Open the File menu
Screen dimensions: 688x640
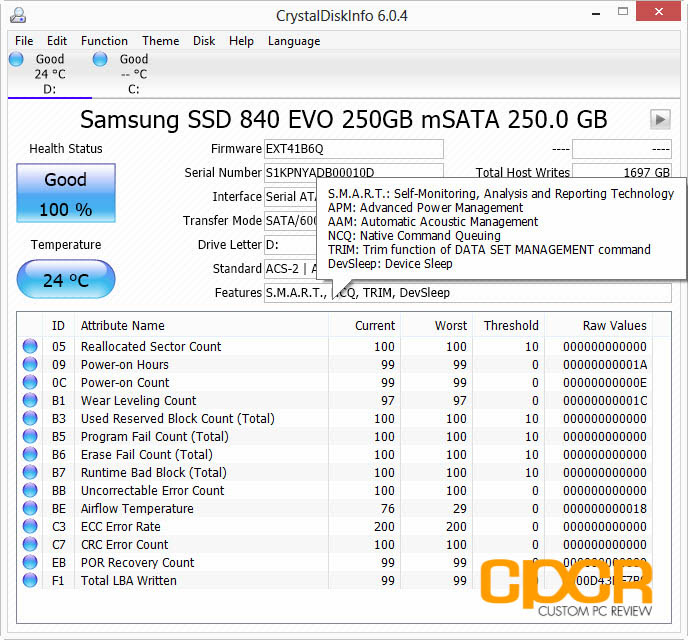click(24, 41)
